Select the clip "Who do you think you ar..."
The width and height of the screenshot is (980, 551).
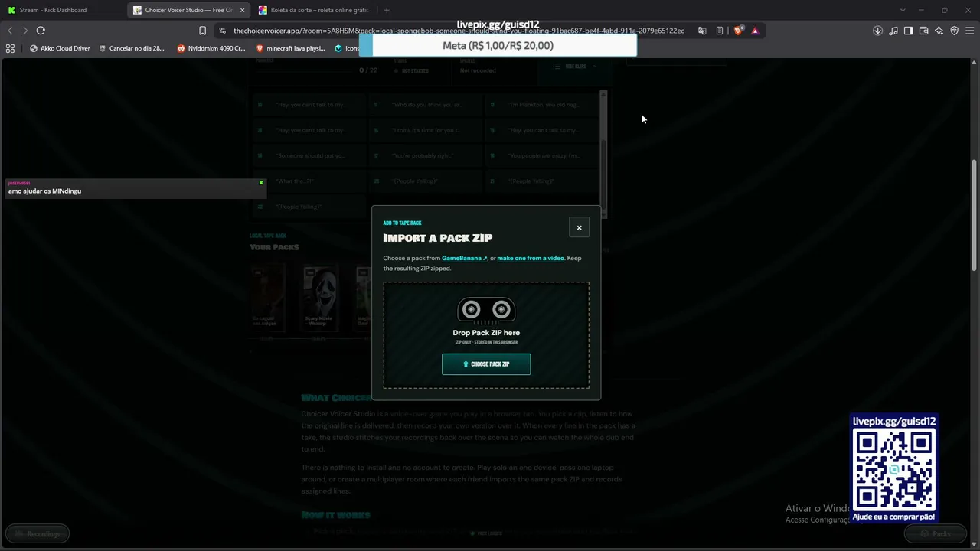pyautogui.click(x=426, y=105)
